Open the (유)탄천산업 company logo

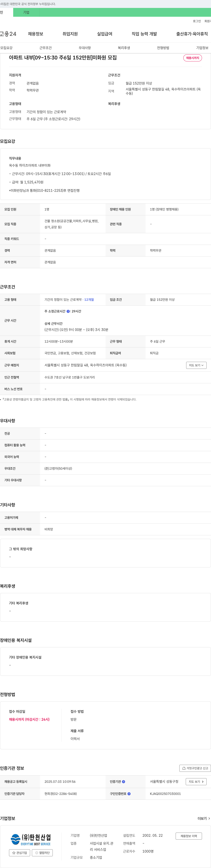click(x=31, y=839)
